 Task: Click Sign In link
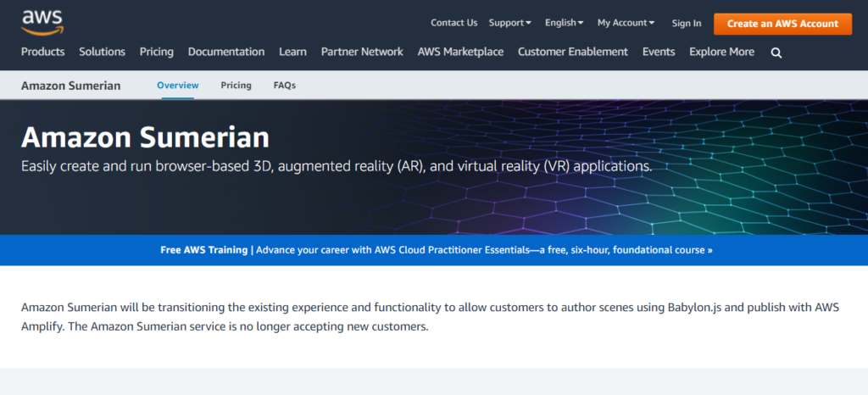(x=687, y=23)
